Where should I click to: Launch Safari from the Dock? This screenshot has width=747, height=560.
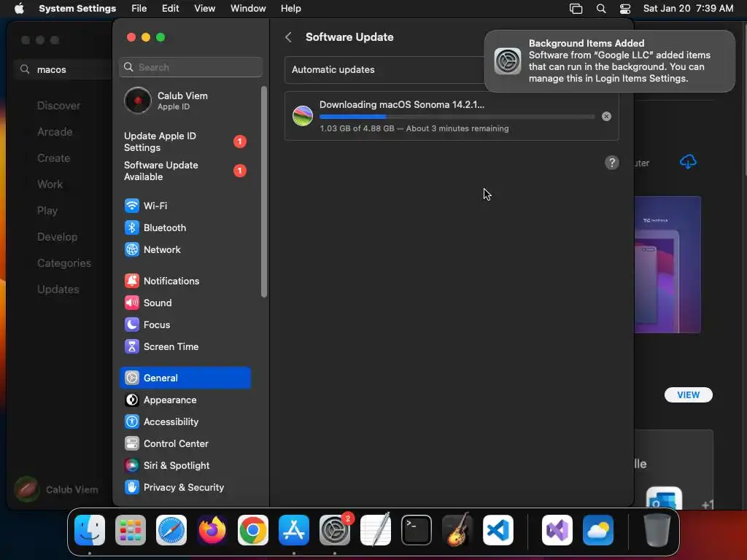point(171,530)
